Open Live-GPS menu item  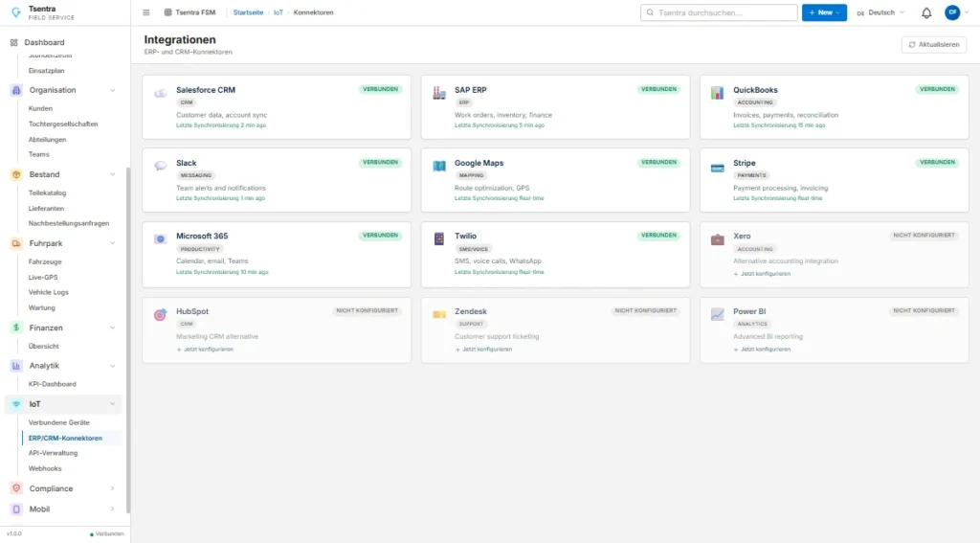(x=43, y=277)
